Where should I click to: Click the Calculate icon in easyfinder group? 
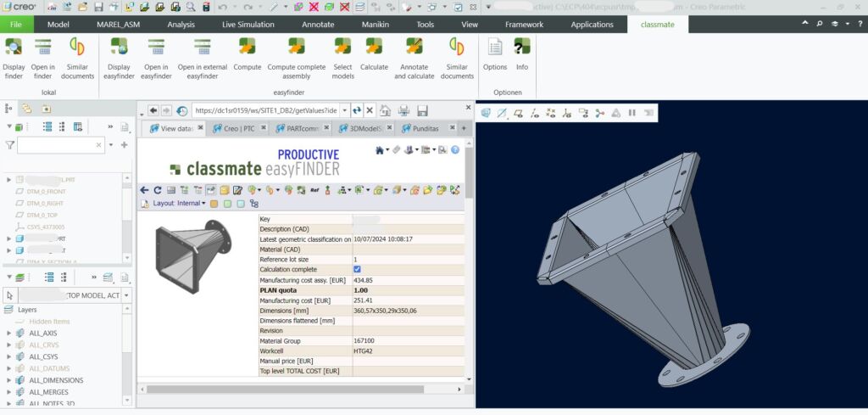coord(374,46)
